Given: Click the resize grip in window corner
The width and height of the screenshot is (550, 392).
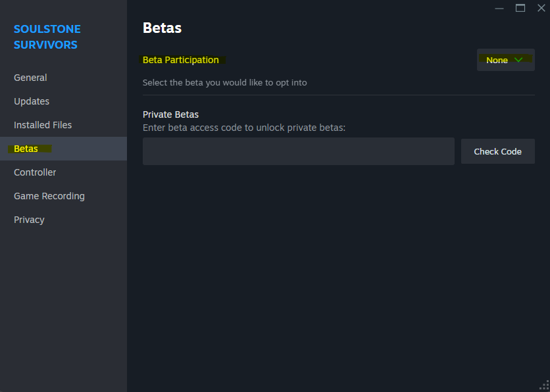Looking at the screenshot, I should click(x=543, y=385).
